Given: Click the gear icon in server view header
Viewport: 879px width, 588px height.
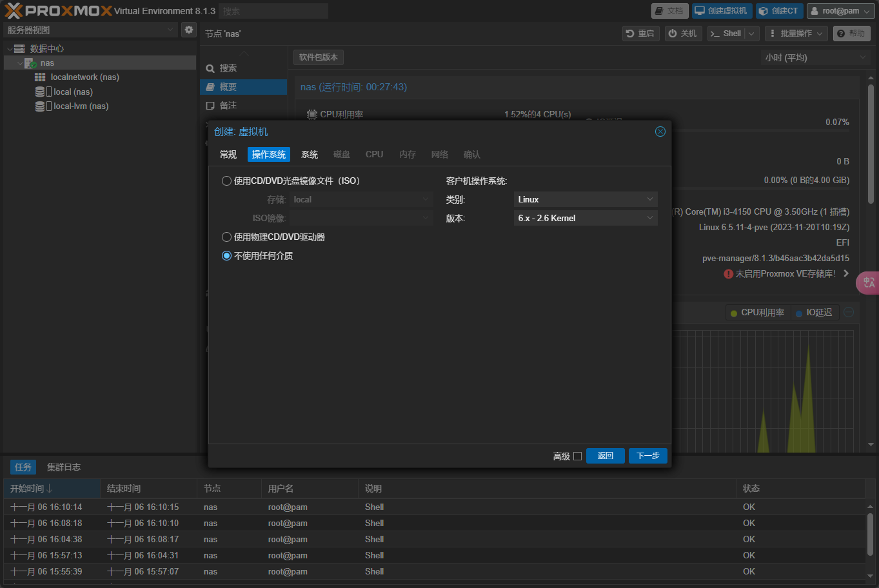Looking at the screenshot, I should tap(188, 30).
